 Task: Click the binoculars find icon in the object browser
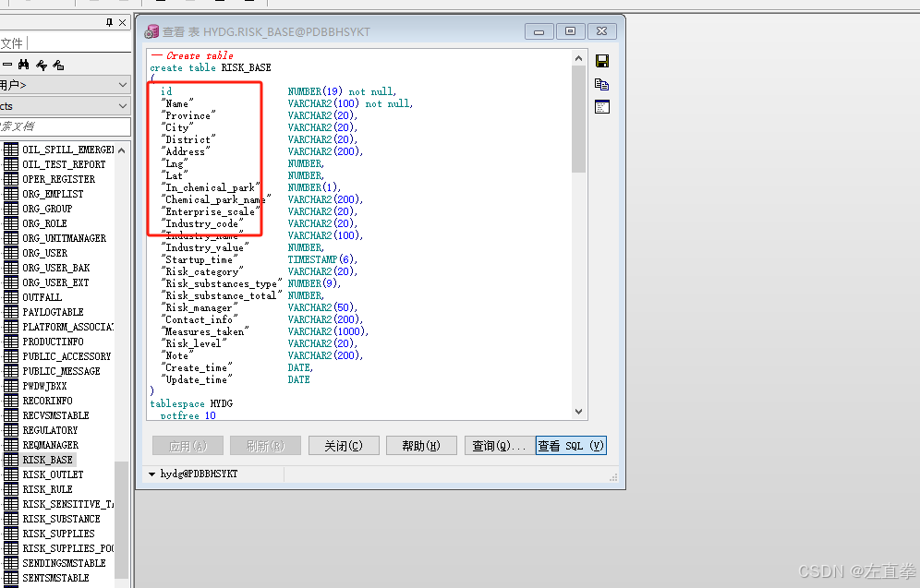click(23, 65)
